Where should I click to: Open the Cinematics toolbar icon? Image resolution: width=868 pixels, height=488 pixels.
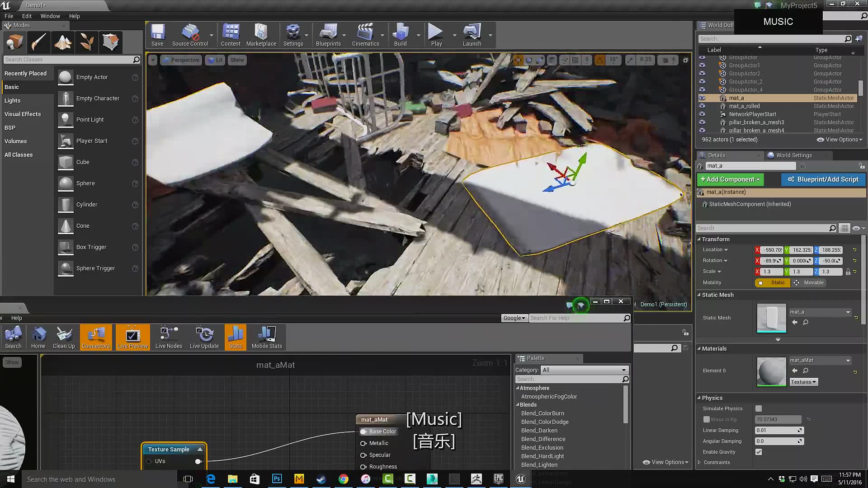click(365, 35)
